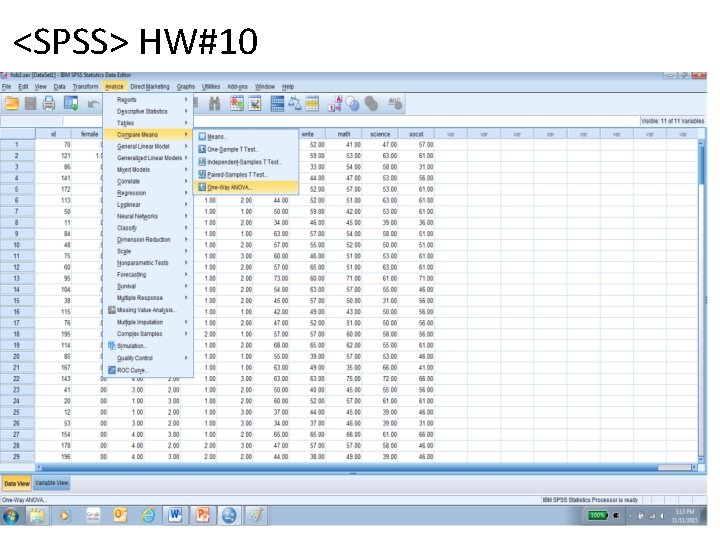Click the Weight Cases scale icon
Screen dimensions: 720x540
tap(295, 104)
